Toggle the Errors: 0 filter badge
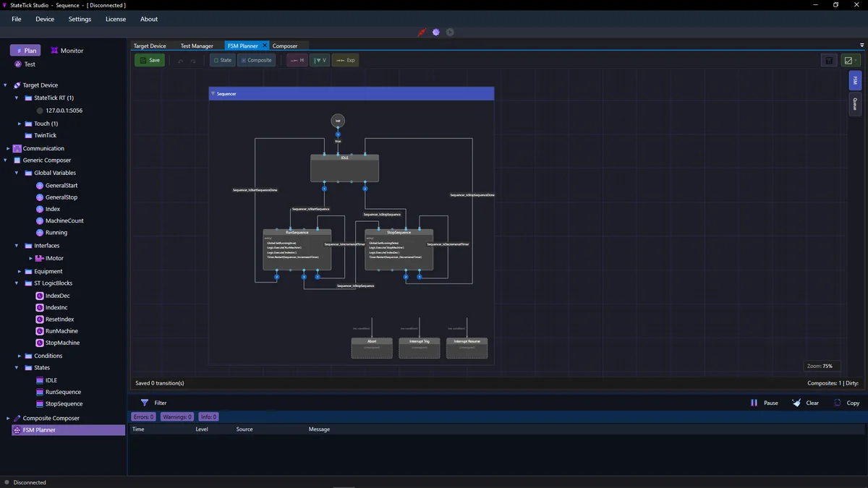The image size is (868, 488). [x=142, y=417]
